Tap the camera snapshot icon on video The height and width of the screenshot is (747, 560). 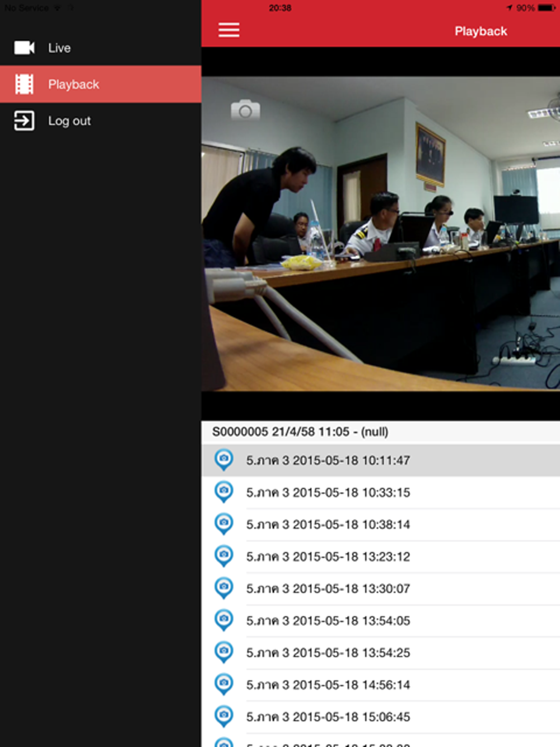[245, 110]
